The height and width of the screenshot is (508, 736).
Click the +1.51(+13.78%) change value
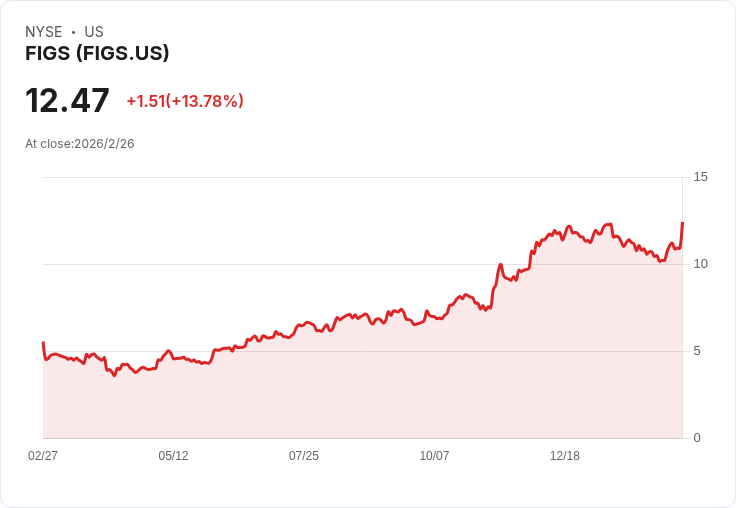pyautogui.click(x=185, y=101)
